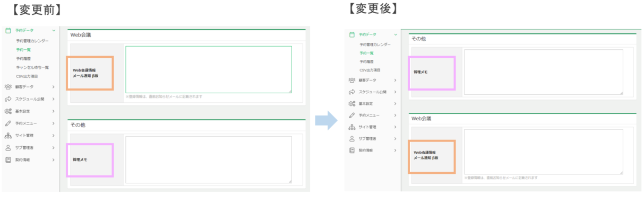Click the サイト管理 sitemap icon in the 変更前 sidebar
Screen dimensions: 644x204
point(8,136)
